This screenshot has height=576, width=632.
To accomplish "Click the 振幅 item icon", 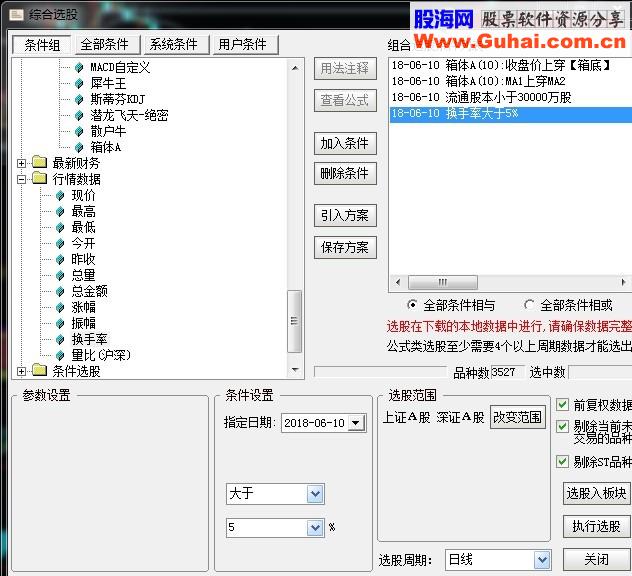I will pos(60,323).
